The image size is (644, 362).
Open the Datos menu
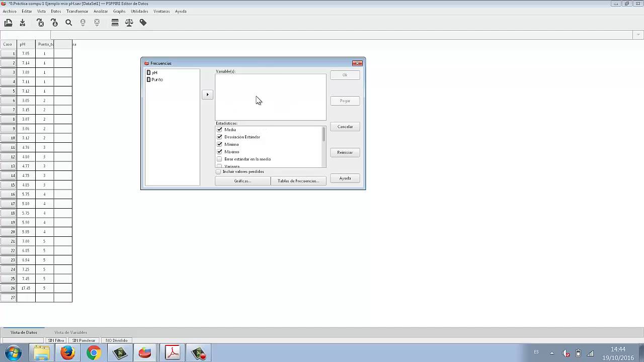[56, 11]
